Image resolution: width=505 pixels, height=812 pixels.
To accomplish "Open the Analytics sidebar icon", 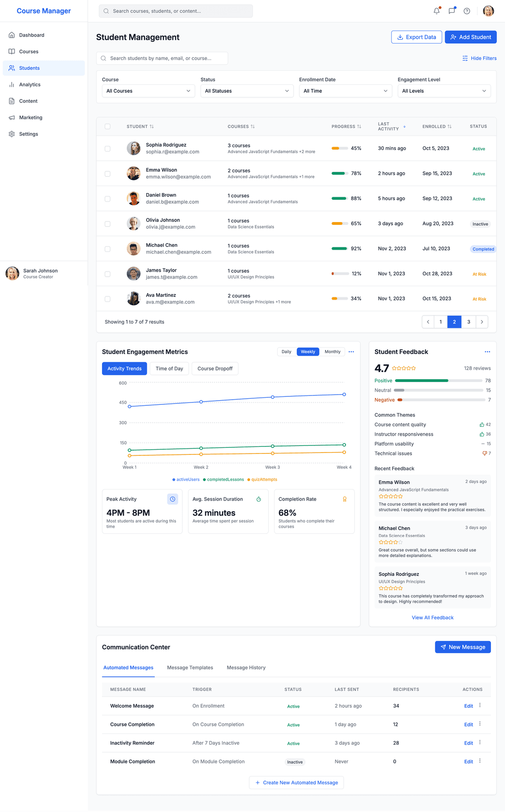I will [12, 85].
